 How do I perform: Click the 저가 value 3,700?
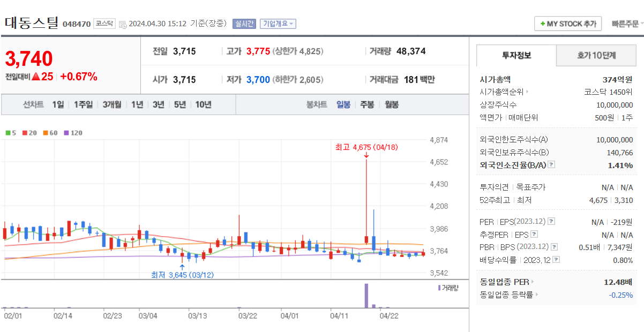click(x=258, y=80)
